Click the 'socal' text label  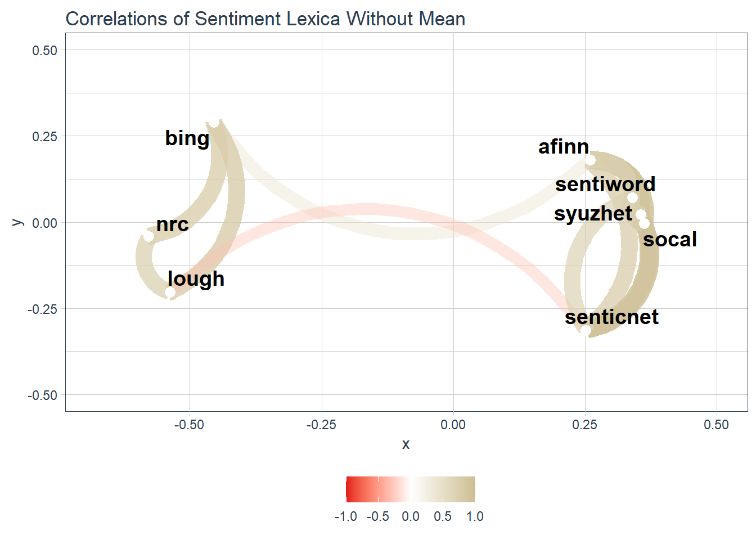669,240
